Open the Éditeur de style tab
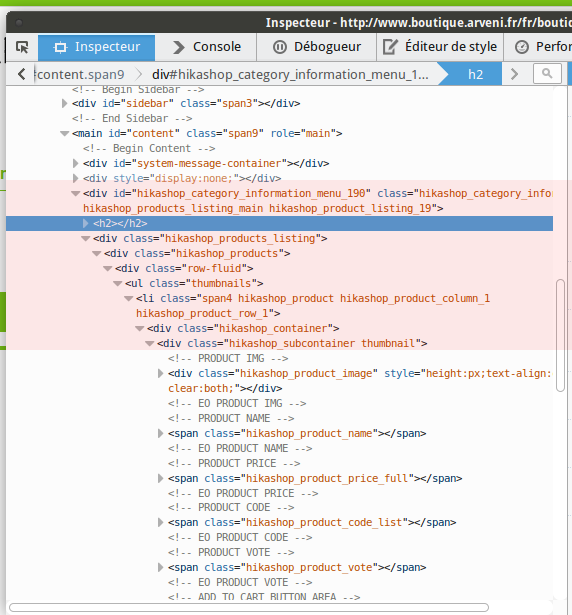 tap(440, 47)
